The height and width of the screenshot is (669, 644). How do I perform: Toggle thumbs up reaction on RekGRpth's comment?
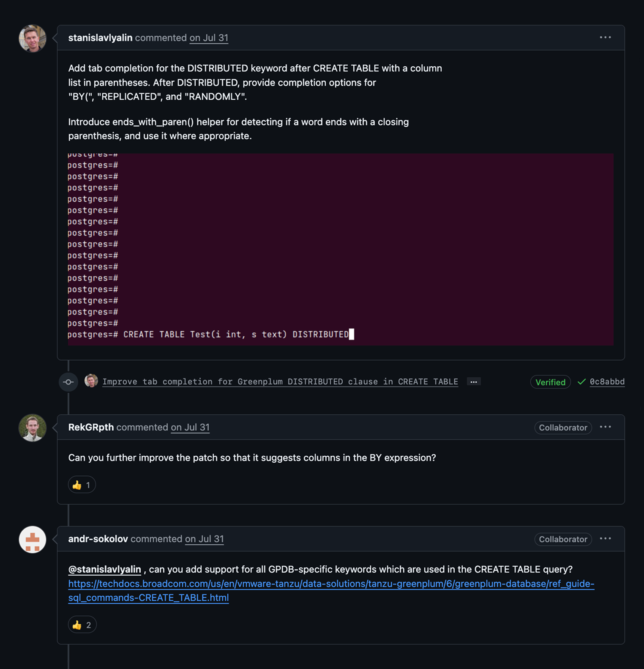point(82,485)
